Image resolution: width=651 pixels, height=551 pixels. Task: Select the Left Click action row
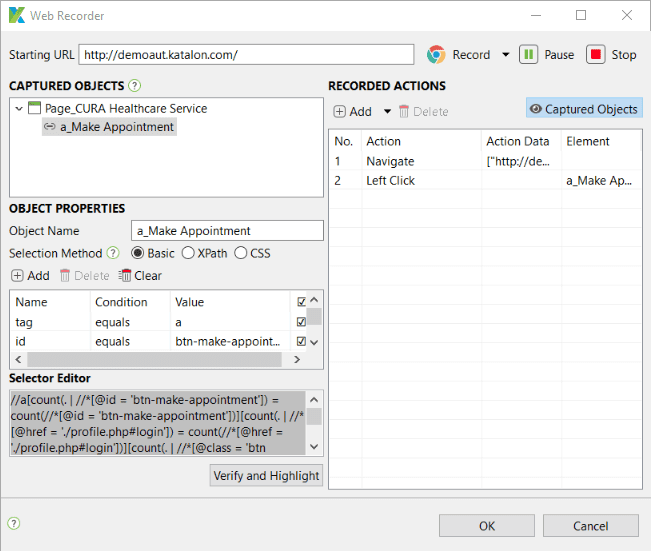pyautogui.click(x=485, y=181)
